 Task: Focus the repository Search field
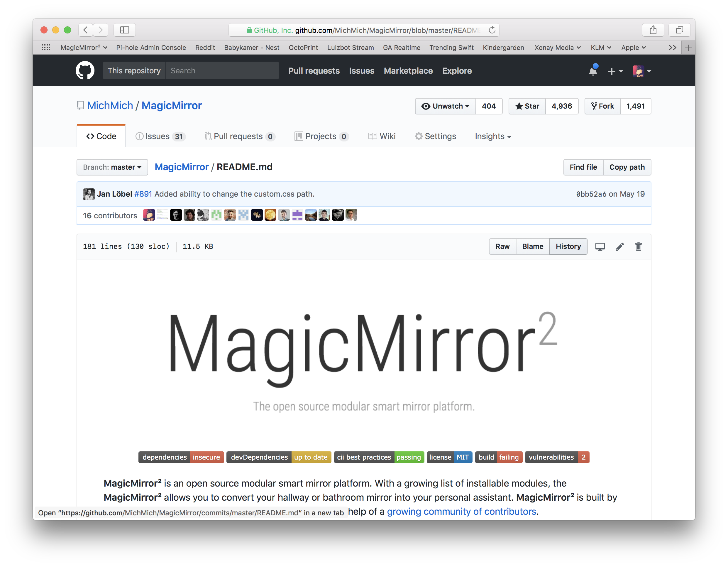coord(222,71)
